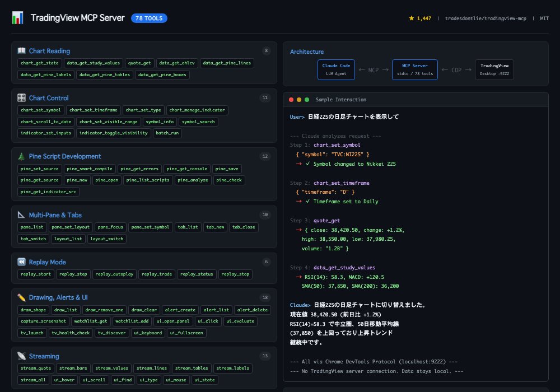Click the chart_get_state tool tag
The width and height of the screenshot is (560, 392).
click(40, 63)
